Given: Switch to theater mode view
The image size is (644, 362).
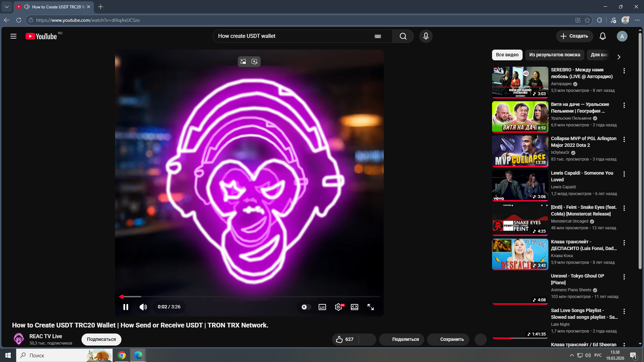Looking at the screenshot, I should [x=355, y=307].
